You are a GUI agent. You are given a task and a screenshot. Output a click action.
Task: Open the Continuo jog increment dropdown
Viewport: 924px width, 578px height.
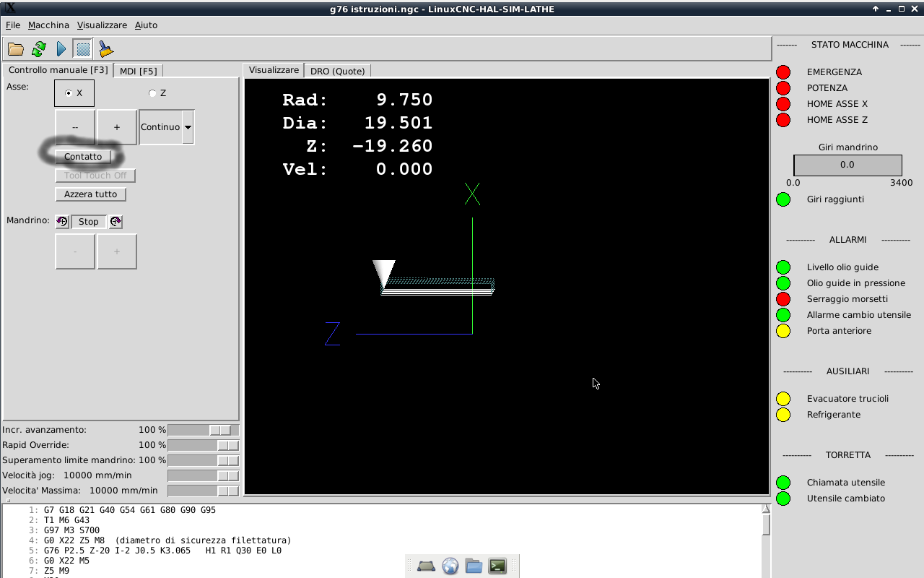[x=188, y=127]
